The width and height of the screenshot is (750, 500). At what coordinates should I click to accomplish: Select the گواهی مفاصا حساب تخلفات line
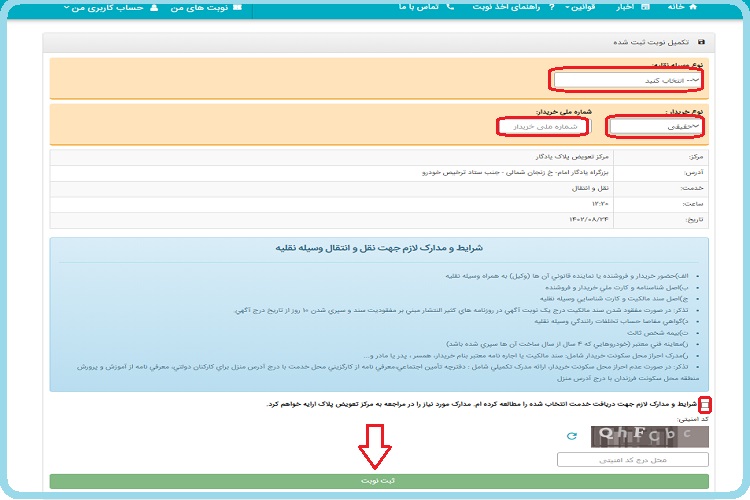tap(611, 321)
